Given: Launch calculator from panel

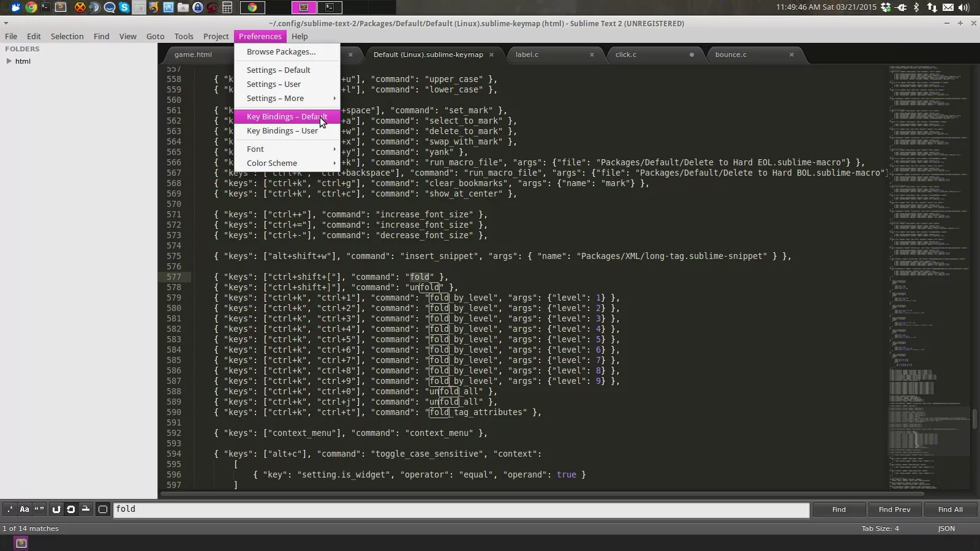Looking at the screenshot, I should pos(227,7).
